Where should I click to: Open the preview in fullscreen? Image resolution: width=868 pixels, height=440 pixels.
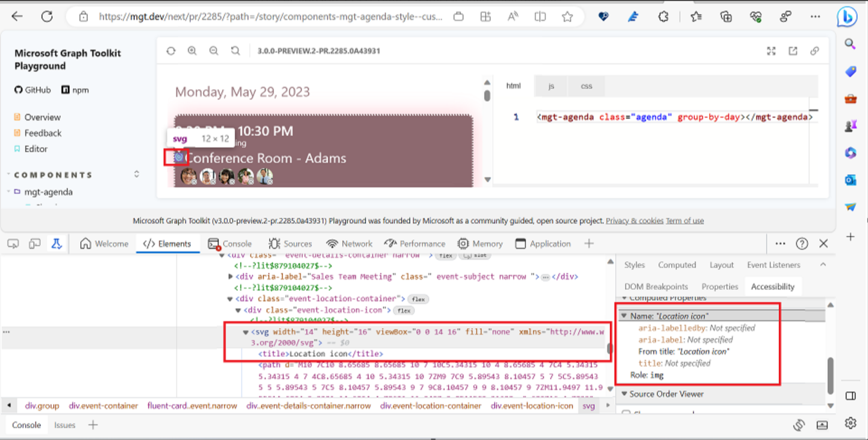[772, 51]
